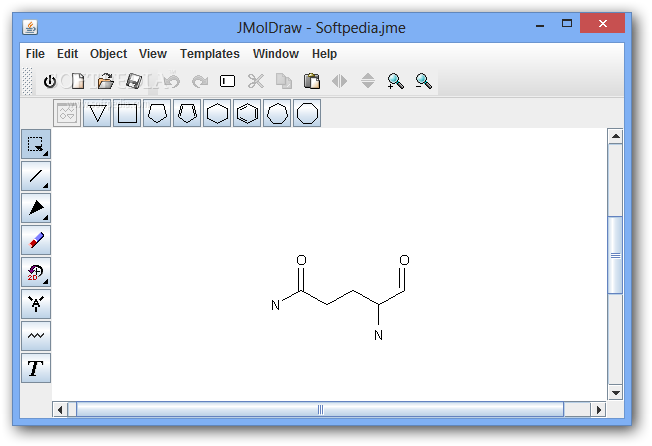This screenshot has width=652, height=446.
Task: Open the File menu
Action: point(35,54)
